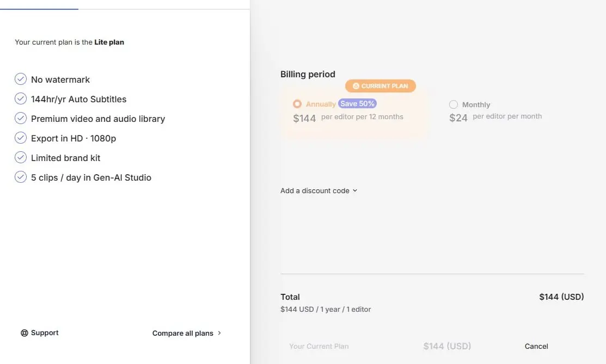Select the Monthly billing radio button

click(454, 104)
